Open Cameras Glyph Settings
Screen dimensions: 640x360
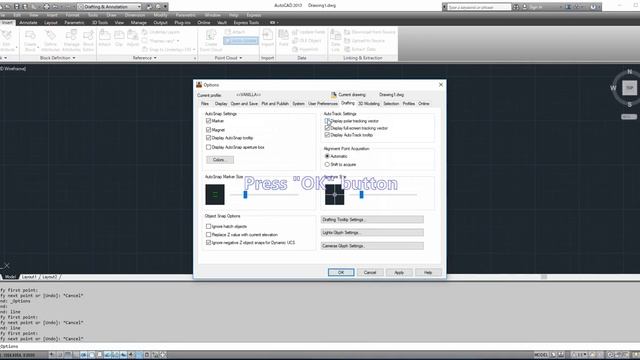point(372,246)
